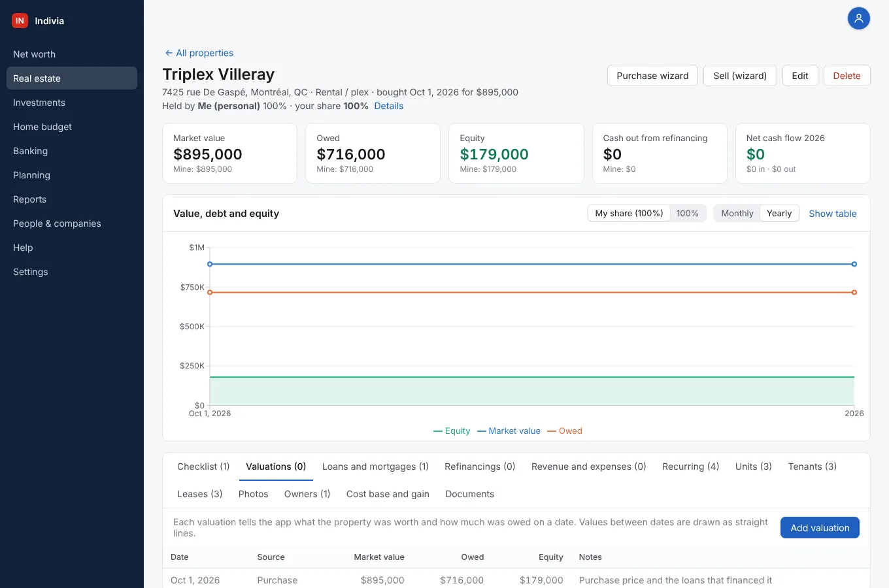
Task: Go back to All properties
Action: pyautogui.click(x=199, y=53)
